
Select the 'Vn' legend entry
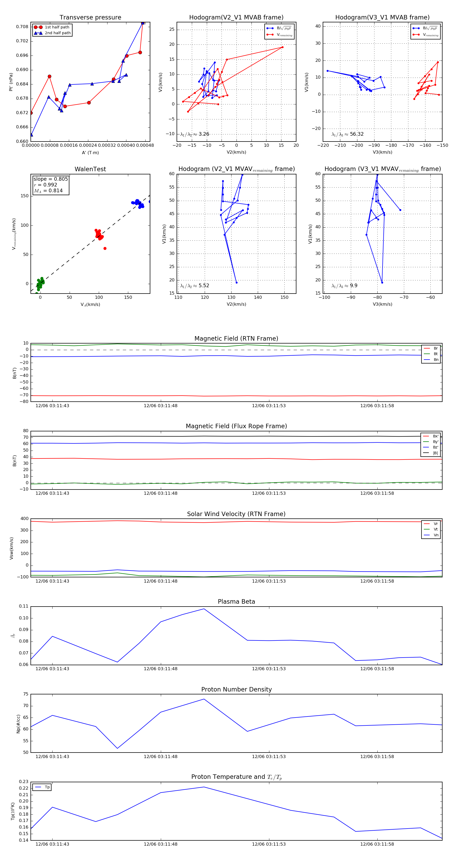tap(431, 535)
